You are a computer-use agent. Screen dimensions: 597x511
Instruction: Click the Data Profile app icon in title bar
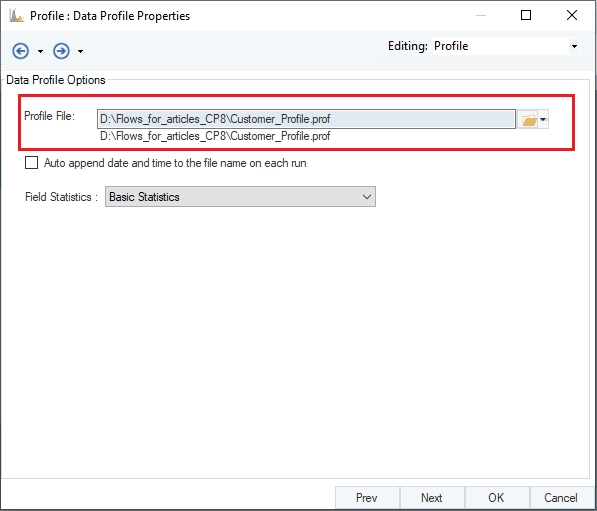click(x=17, y=16)
